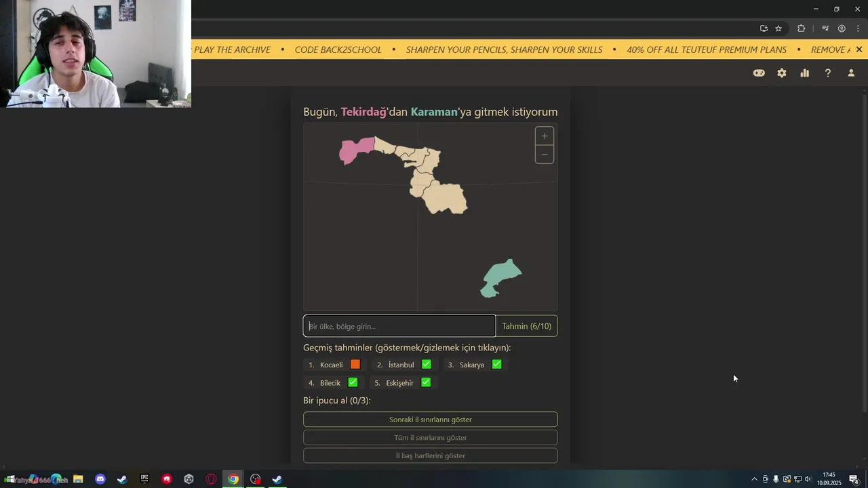Click 'Eskişehir' guess label

pos(400,383)
